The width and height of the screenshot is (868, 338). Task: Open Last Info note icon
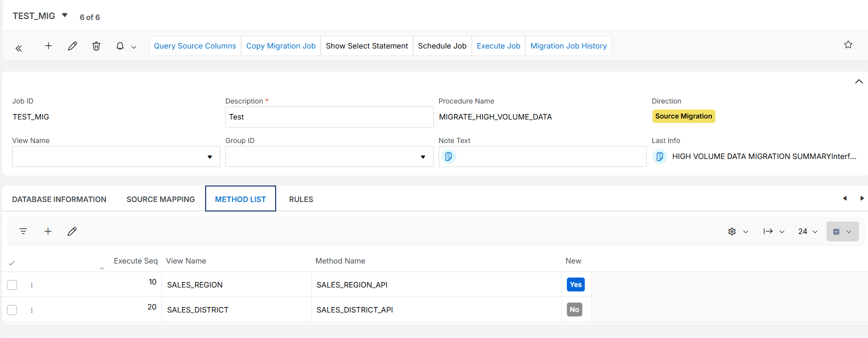point(660,156)
